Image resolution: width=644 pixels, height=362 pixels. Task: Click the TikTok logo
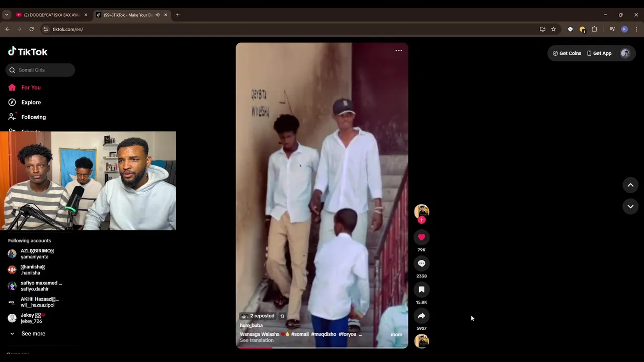(28, 51)
